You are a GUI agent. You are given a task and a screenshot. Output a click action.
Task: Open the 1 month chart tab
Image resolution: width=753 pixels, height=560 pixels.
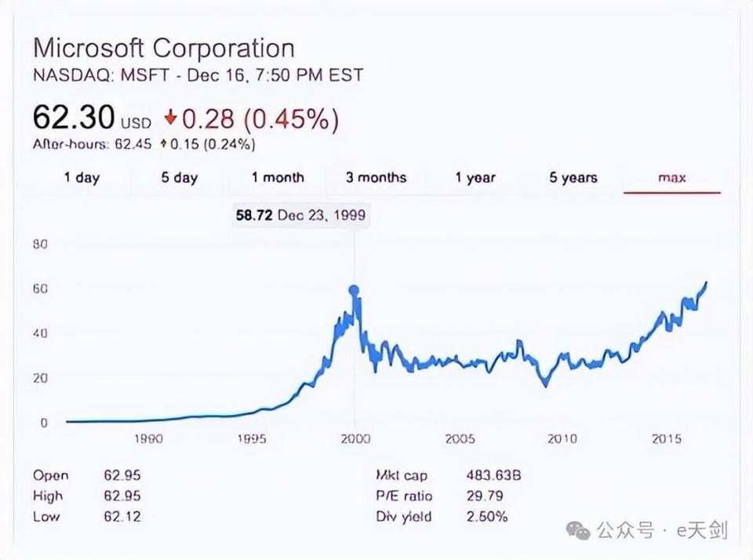(278, 178)
